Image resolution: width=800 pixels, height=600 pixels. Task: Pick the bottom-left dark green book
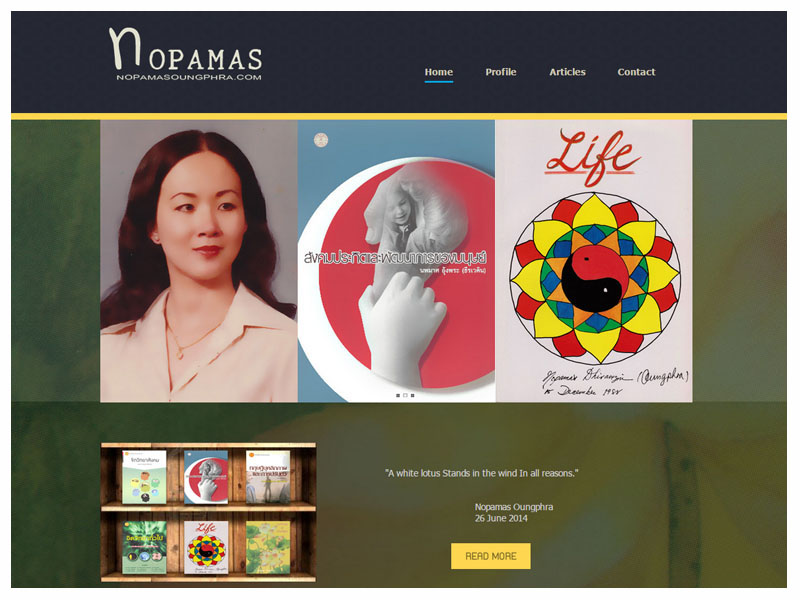(x=144, y=547)
